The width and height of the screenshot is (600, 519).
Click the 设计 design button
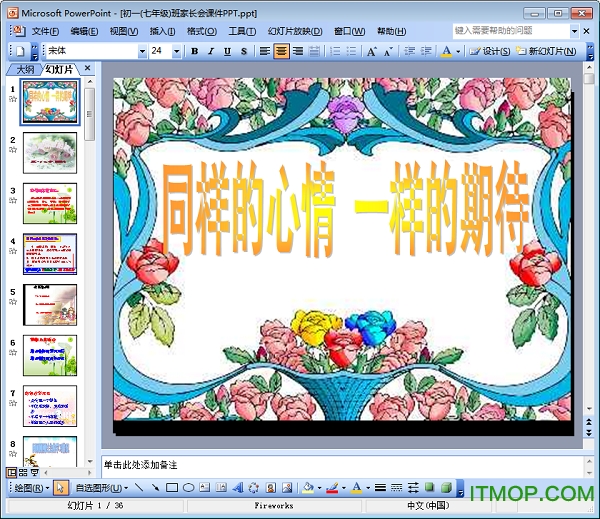tap(491, 51)
